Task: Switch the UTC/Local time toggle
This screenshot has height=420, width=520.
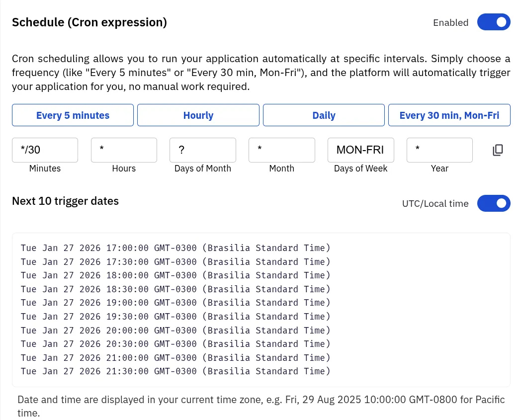Action: pyautogui.click(x=494, y=203)
